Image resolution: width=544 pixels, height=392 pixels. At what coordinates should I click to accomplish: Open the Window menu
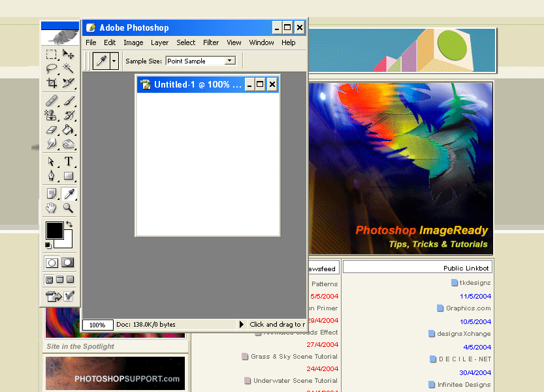pyautogui.click(x=262, y=42)
